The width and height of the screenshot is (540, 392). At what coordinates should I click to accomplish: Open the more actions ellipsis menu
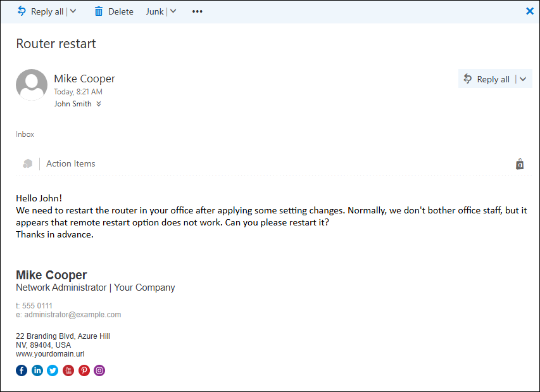tap(198, 11)
